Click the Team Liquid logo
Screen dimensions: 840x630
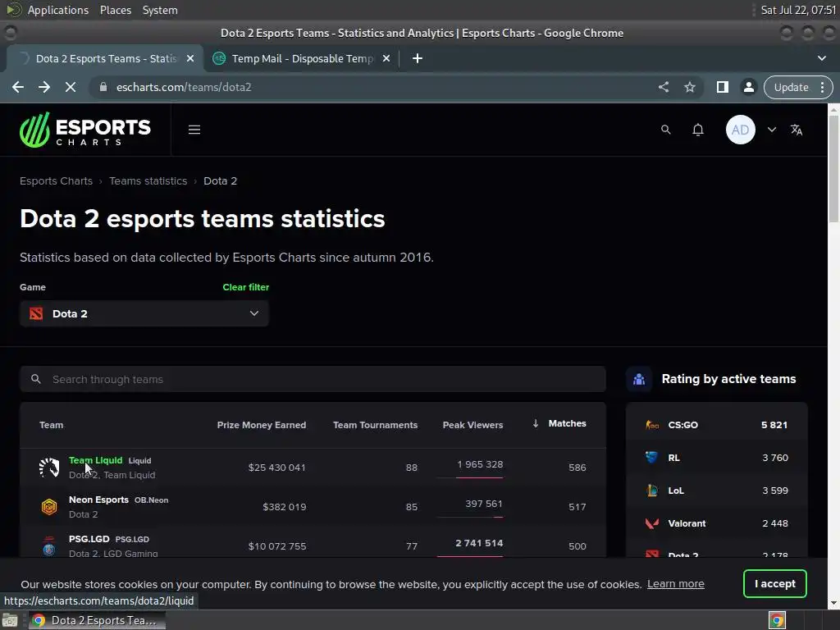49,467
